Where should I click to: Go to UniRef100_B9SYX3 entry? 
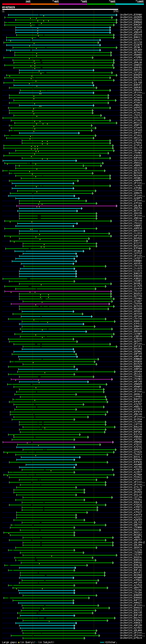tap(131, 231)
